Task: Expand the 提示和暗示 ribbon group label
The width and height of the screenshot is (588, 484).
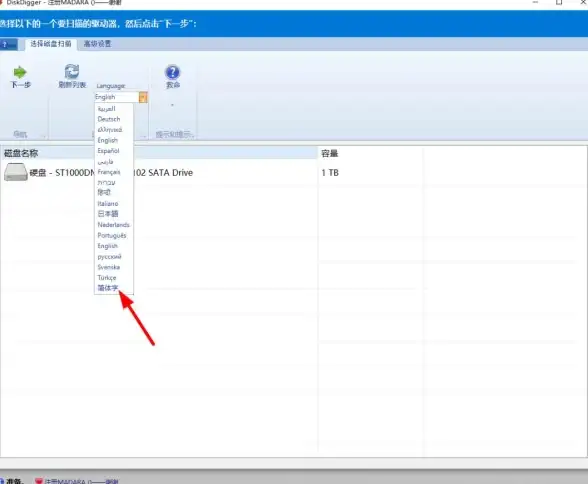Action: 174,134
